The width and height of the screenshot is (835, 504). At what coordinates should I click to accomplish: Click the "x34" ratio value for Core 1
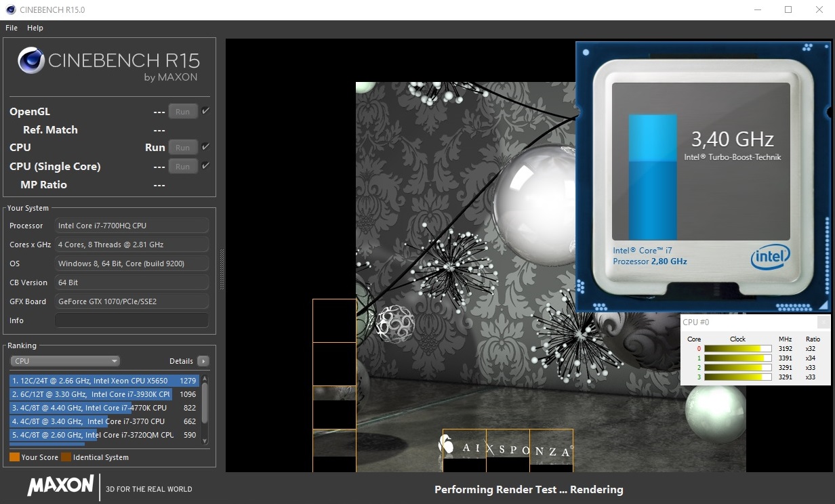tap(811, 358)
